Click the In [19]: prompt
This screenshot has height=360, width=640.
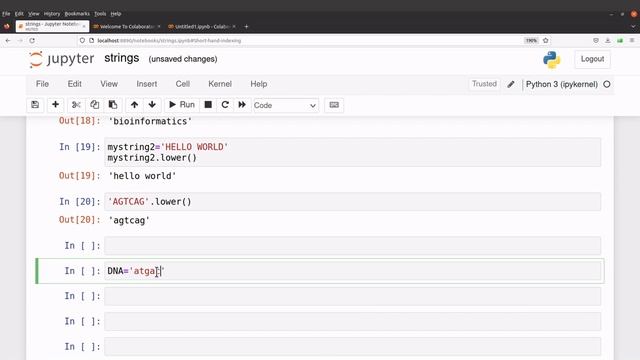(80, 147)
